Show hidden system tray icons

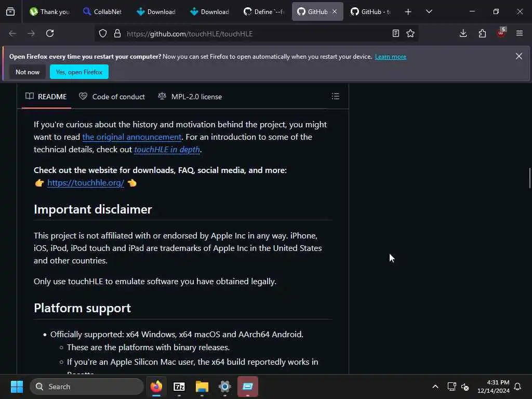[x=435, y=387]
